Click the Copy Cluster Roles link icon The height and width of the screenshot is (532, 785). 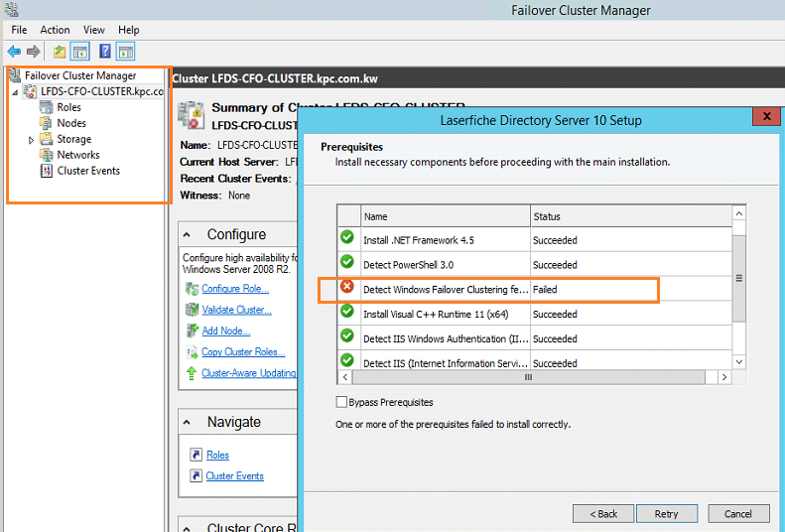click(x=192, y=351)
